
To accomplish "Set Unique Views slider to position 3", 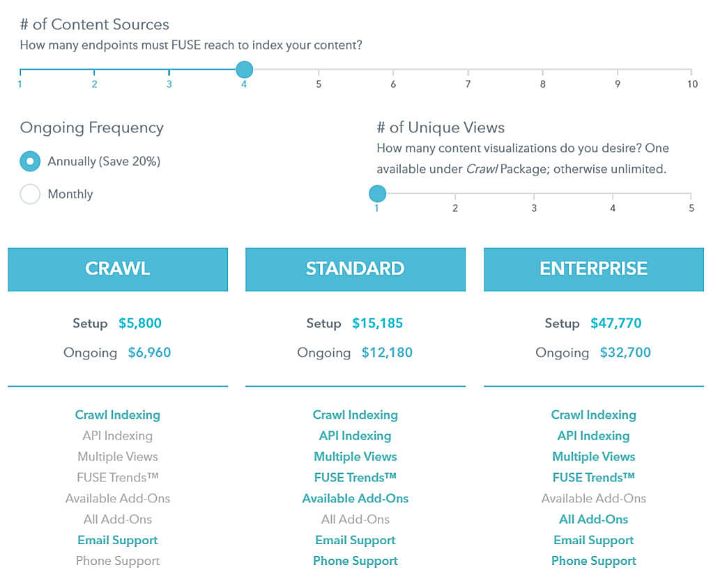I will [x=533, y=194].
